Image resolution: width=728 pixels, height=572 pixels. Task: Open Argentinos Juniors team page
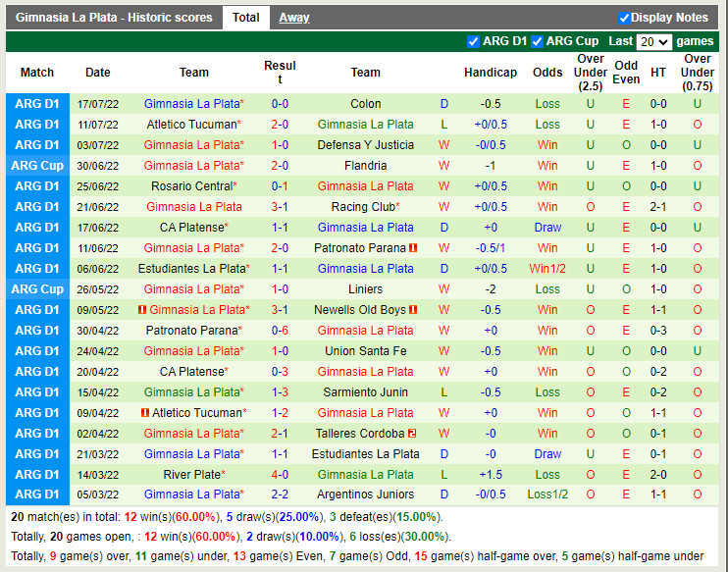coord(365,495)
